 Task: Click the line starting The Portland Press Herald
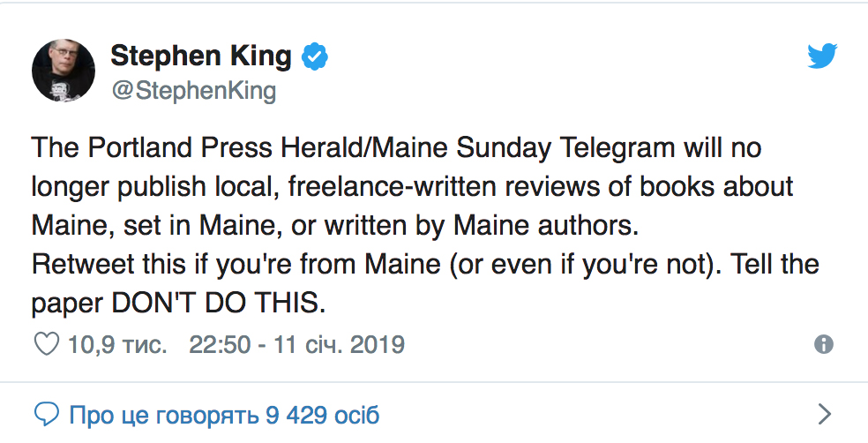396,148
